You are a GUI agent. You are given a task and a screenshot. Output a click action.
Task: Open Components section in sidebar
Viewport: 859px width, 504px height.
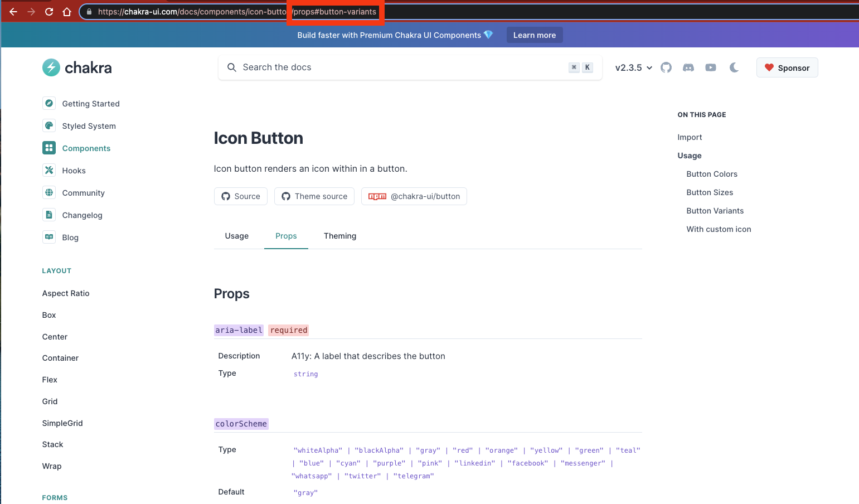86,148
